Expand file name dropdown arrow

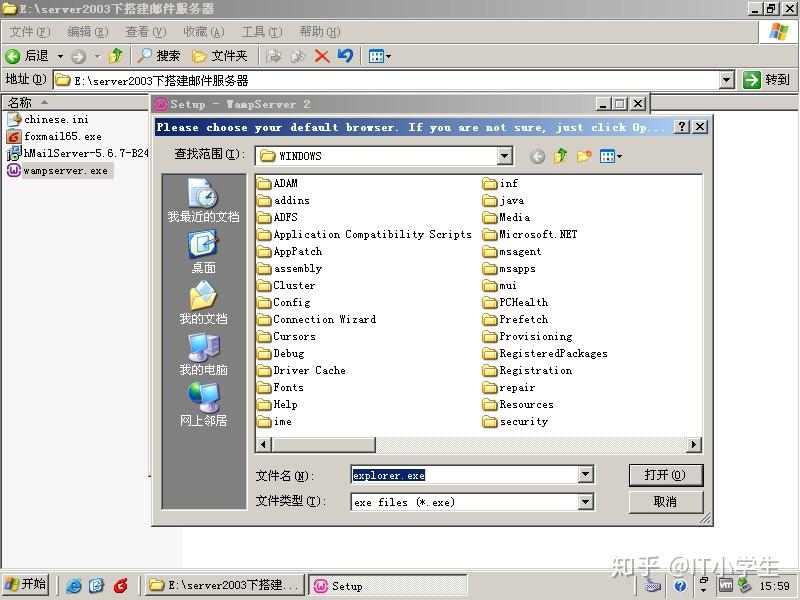tap(586, 475)
